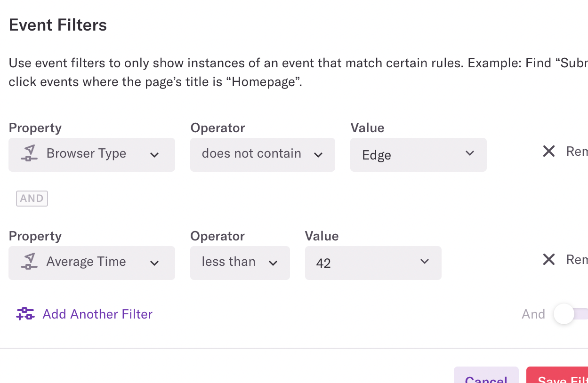Click the AND connector badge
Image resolution: width=588 pixels, height=383 pixels.
(x=32, y=199)
